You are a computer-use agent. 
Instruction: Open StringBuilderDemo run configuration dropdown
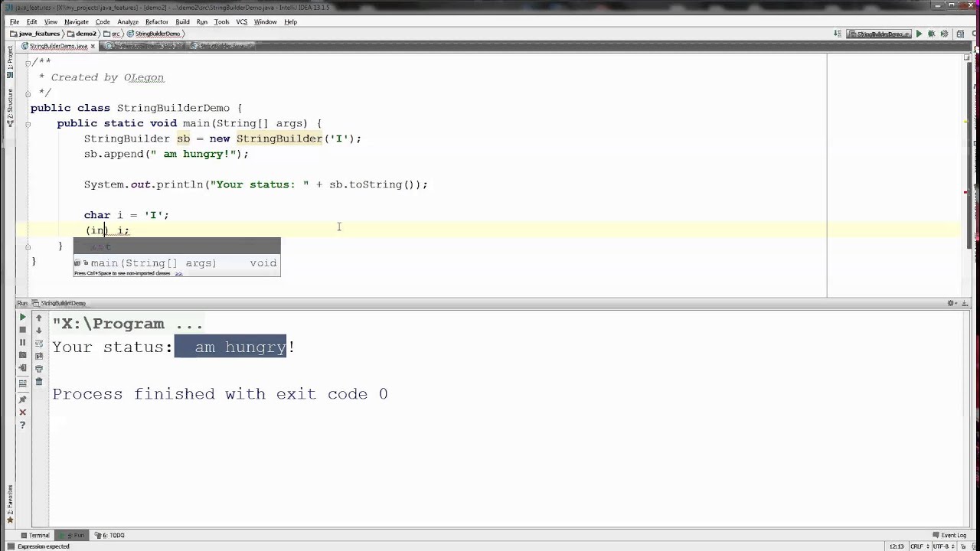click(x=880, y=34)
